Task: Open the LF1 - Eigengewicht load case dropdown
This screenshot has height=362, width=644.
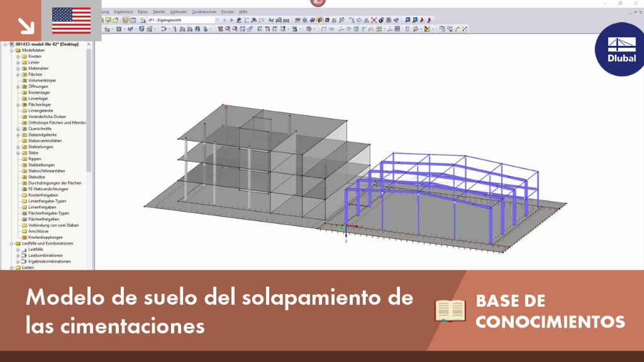Action: tap(217, 19)
